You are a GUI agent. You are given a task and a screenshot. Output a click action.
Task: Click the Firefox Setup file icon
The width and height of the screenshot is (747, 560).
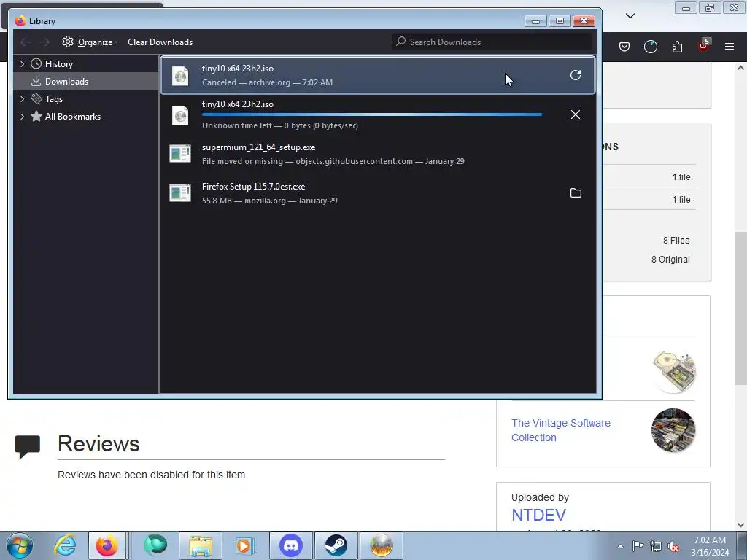click(x=180, y=192)
